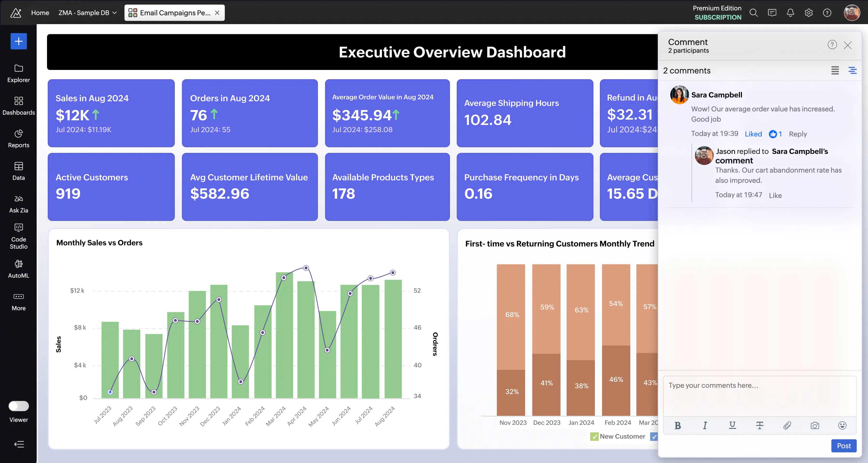Viewport: 868px width, 463px height.
Task: Switch comments to threaded view
Action: (853, 70)
